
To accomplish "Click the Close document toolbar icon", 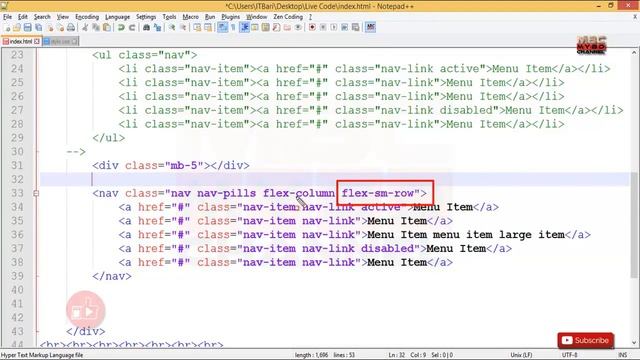I will pos(50,27).
